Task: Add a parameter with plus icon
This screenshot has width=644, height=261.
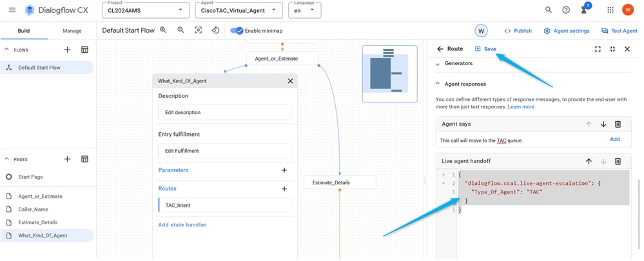Action: (284, 170)
